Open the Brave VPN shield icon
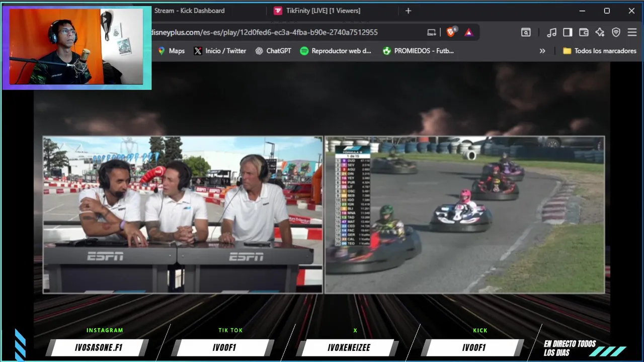644x362 pixels. point(616,32)
